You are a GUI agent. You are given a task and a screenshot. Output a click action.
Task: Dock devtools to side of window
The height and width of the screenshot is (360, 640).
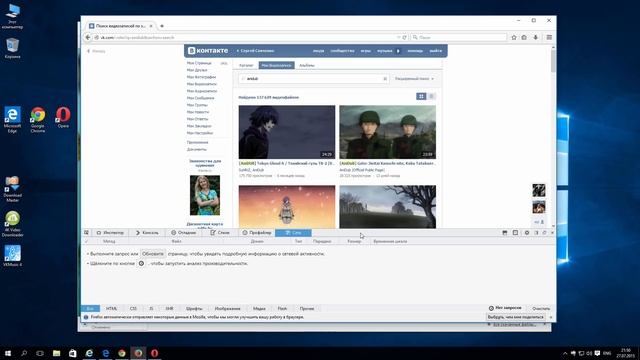coord(536,233)
